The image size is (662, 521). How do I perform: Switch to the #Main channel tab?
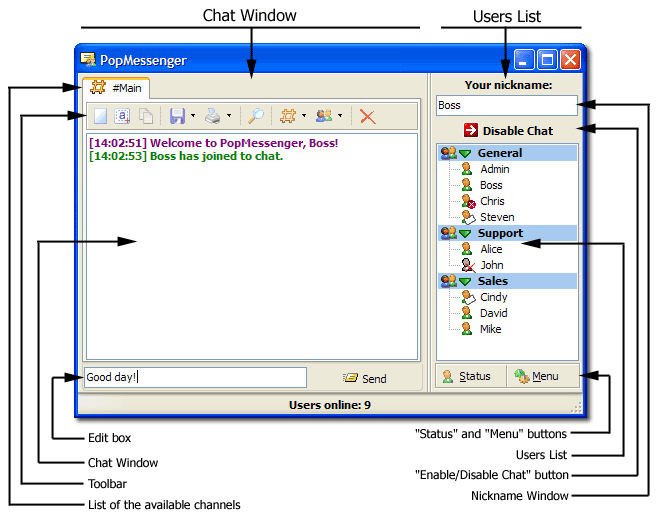pos(116,88)
